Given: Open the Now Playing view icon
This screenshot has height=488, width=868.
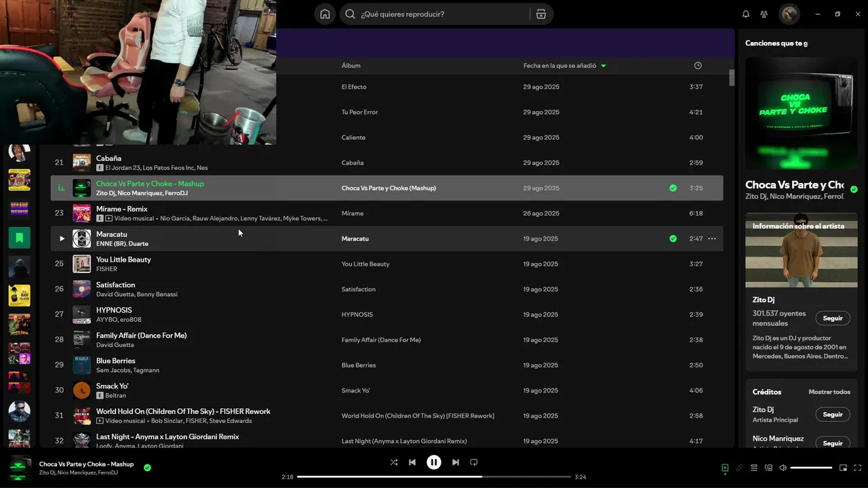Looking at the screenshot, I should click(x=725, y=468).
